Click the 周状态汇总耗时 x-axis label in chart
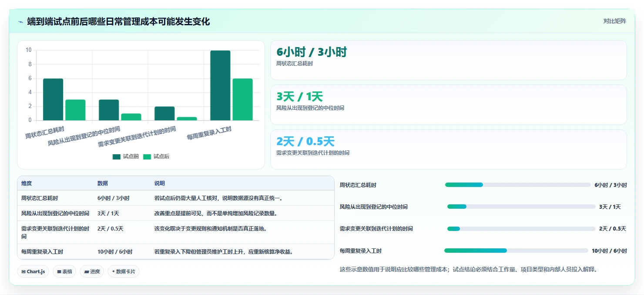Viewport: 644px width, 295px height. pos(45,132)
